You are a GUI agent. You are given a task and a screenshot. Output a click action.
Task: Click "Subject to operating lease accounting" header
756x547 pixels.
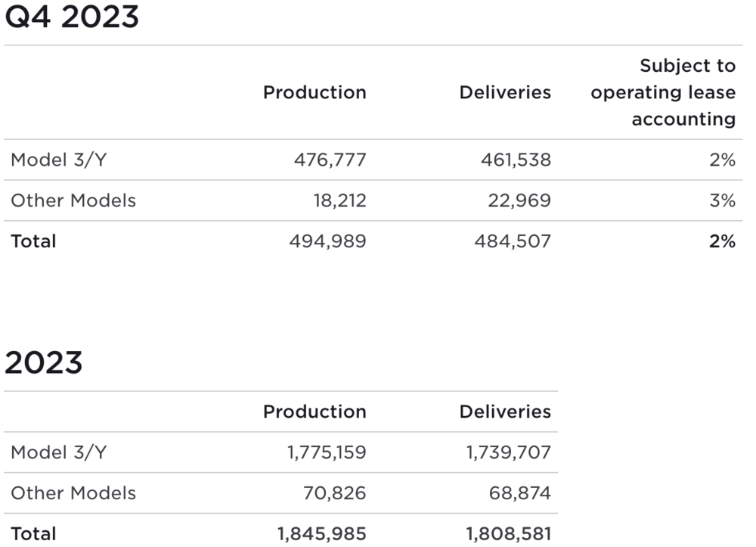click(663, 92)
